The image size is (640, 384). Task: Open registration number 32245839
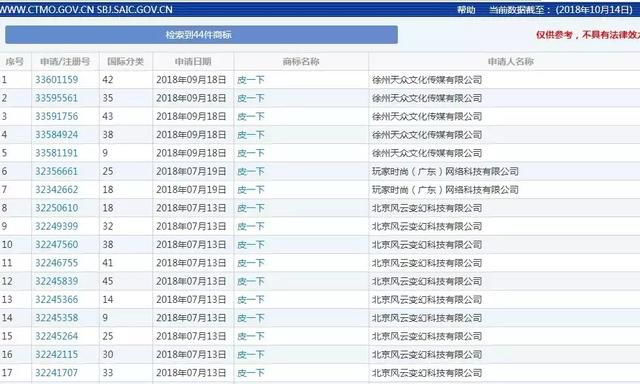coord(56,281)
